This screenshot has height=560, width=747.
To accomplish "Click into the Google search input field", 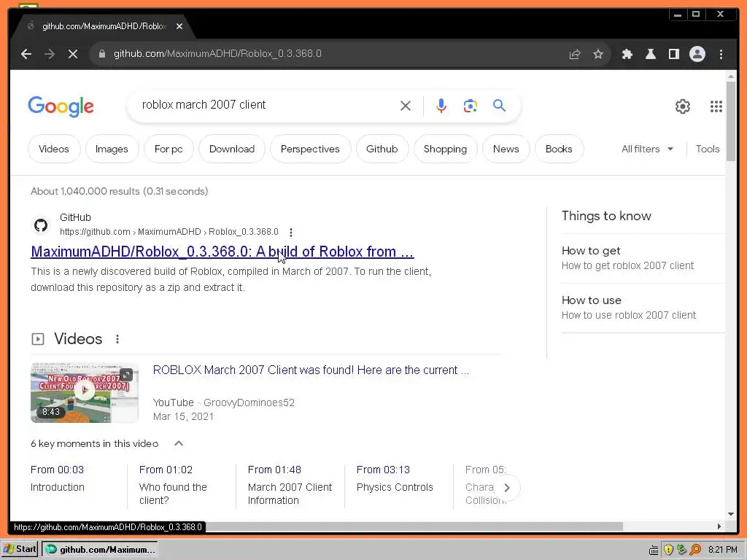I will (267, 105).
